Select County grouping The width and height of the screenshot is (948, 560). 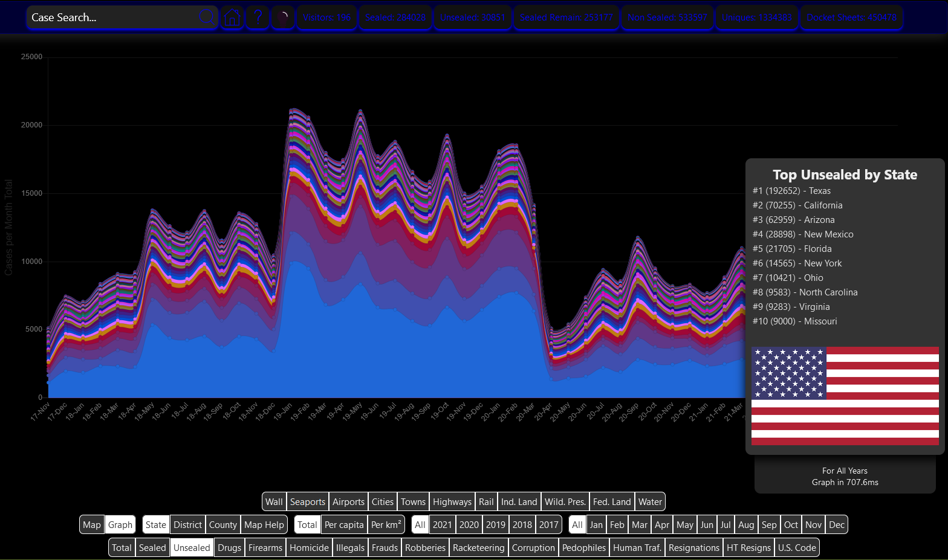tap(223, 524)
